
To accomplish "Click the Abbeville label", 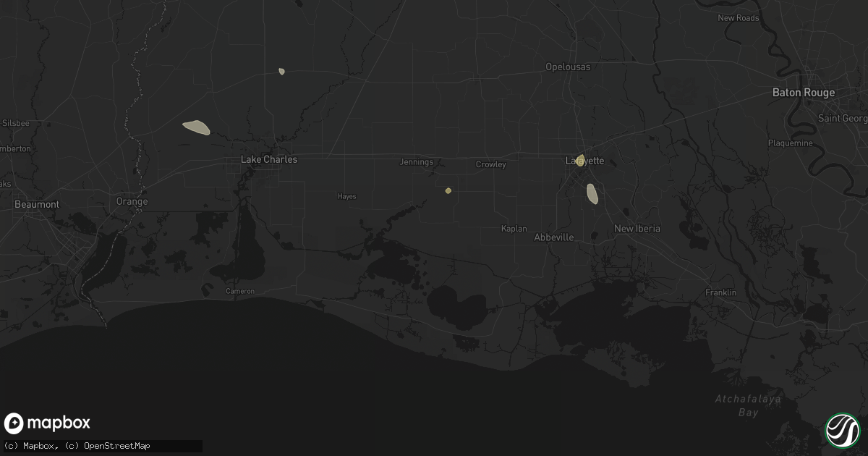I will point(554,237).
